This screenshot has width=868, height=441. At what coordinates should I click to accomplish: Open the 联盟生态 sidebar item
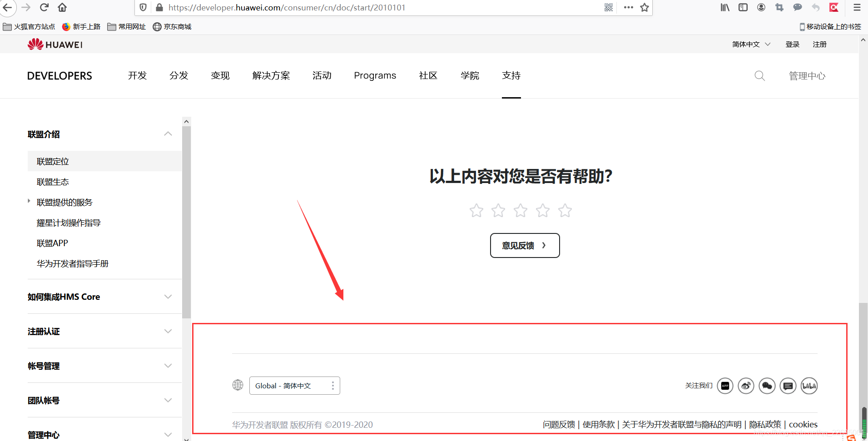(x=53, y=182)
